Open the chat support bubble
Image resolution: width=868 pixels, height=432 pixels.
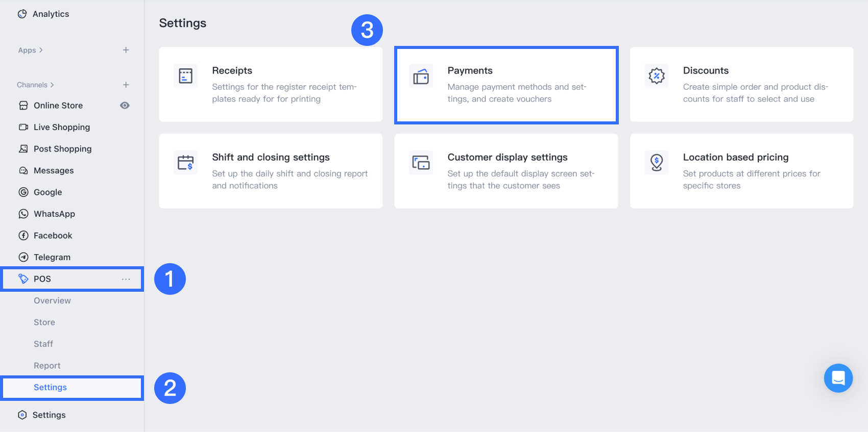pos(838,378)
